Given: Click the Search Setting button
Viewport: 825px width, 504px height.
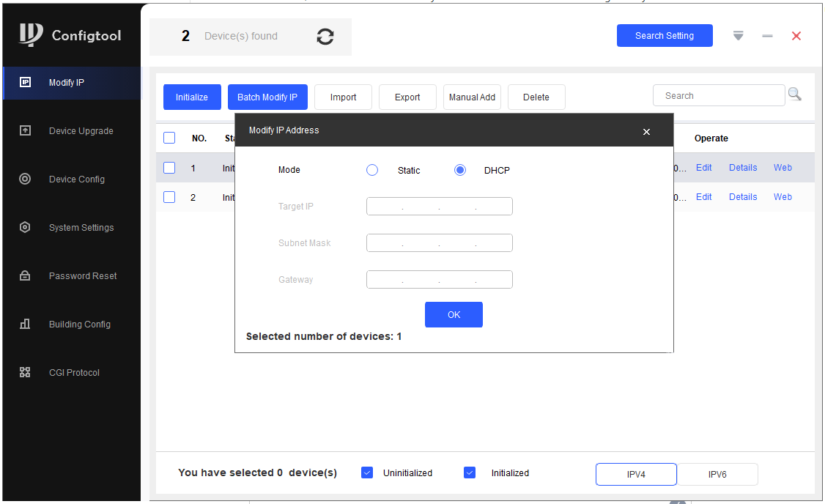Looking at the screenshot, I should tap(664, 36).
